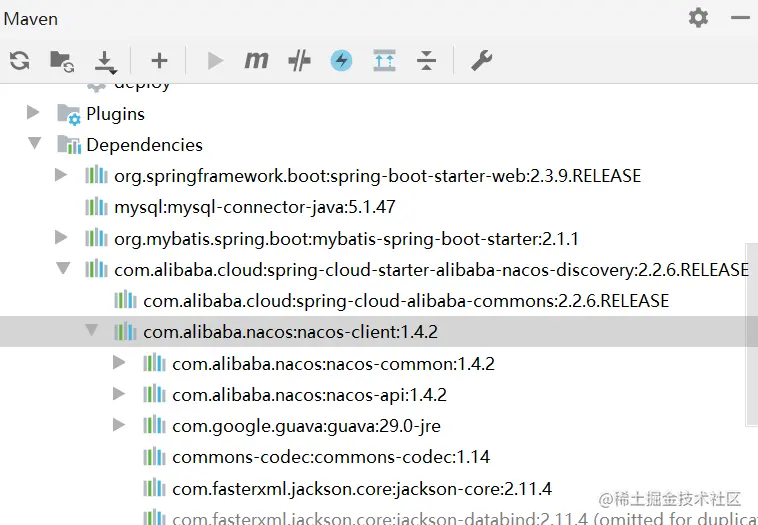Select jackson-core:2.11.4 row

pos(362,489)
